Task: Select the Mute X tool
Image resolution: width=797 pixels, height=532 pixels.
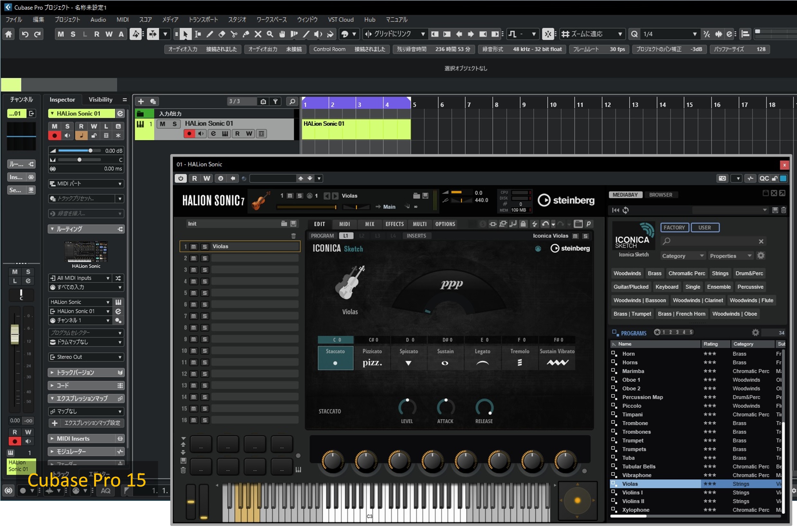Action: click(x=258, y=34)
